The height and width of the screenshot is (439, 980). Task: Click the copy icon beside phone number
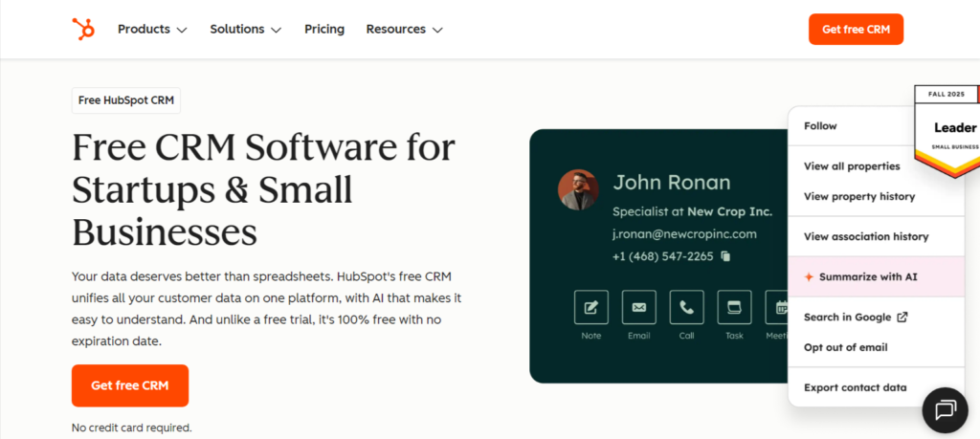(726, 256)
